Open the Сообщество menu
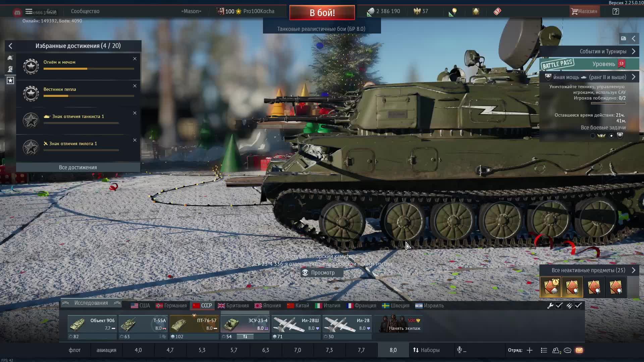 [85, 11]
